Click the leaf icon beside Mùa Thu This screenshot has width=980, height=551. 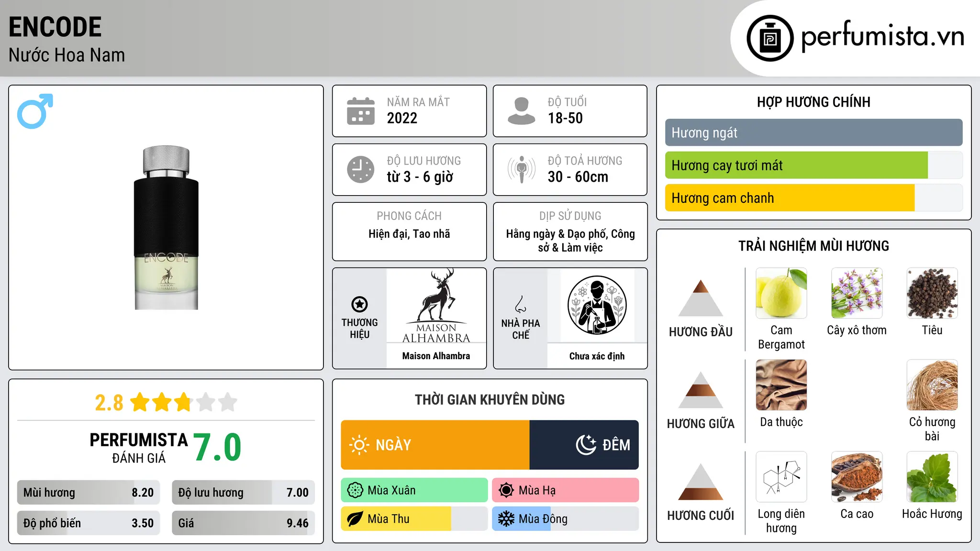click(355, 519)
